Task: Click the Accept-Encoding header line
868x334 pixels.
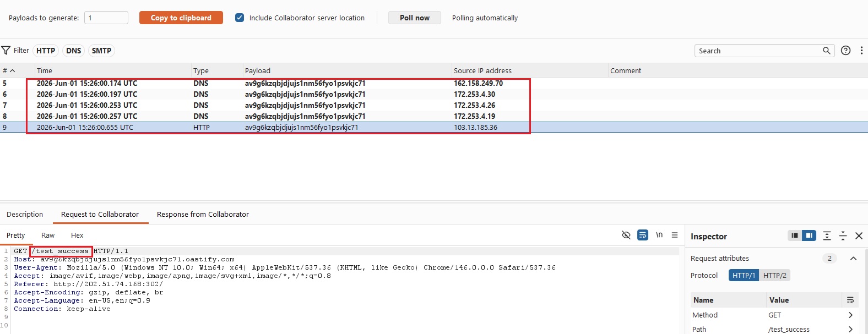Action: pyautogui.click(x=89, y=292)
